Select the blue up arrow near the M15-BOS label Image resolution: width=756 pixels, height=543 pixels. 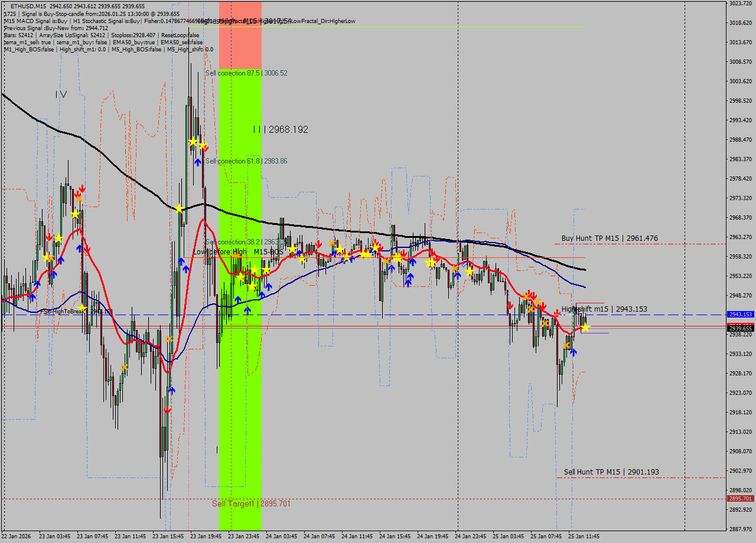coord(299,253)
